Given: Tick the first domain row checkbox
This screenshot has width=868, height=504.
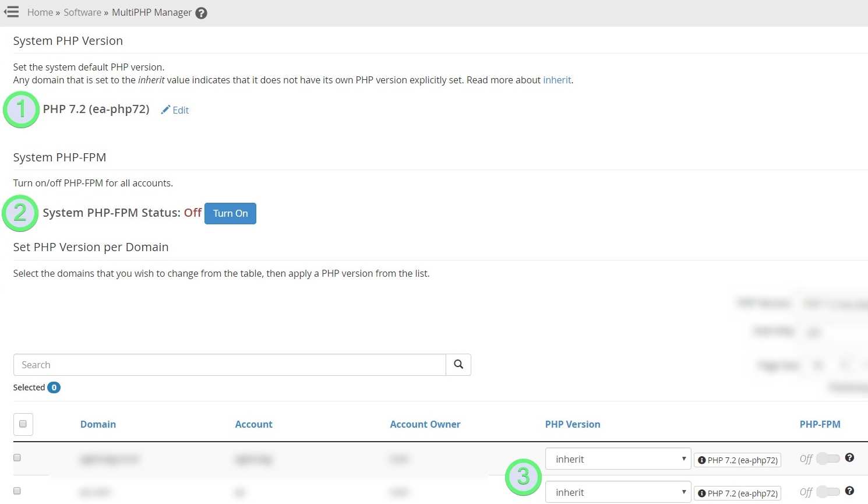Looking at the screenshot, I should [x=17, y=458].
